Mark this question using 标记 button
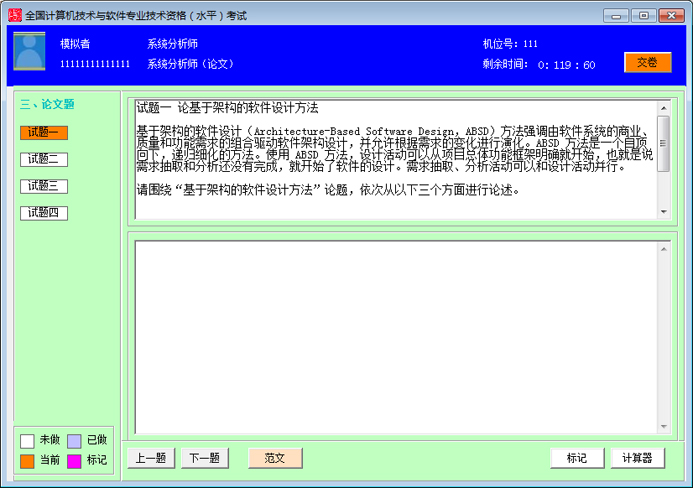693x488 pixels. coord(577,458)
